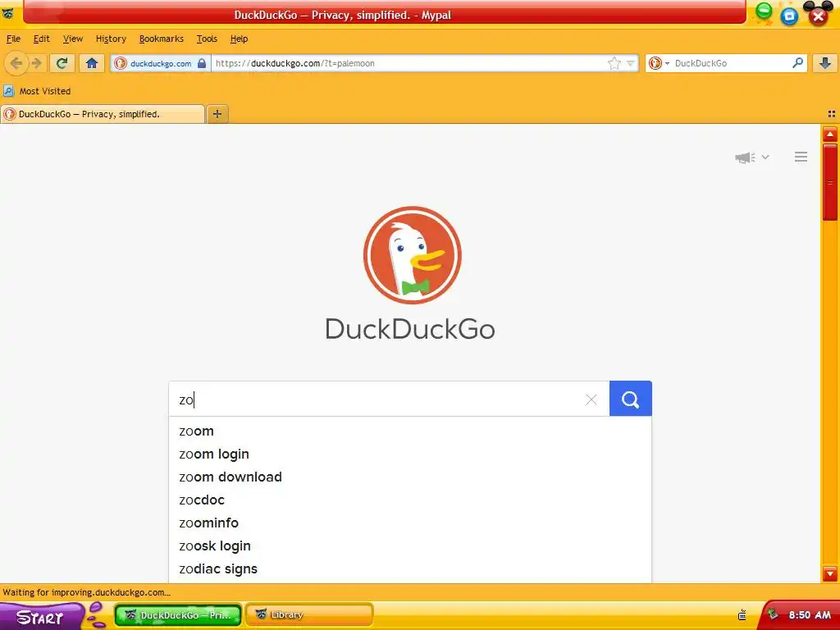Image resolution: width=840 pixels, height=630 pixels.
Task: Open the DuckDuckGo hamburger menu
Action: point(801,157)
